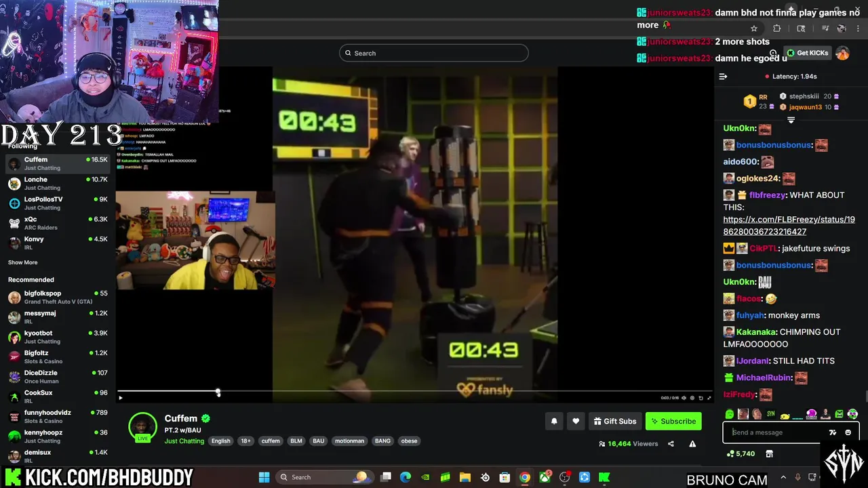The height and width of the screenshot is (488, 868).
Task: Subscribe to Cuffem's channel
Action: (673, 421)
